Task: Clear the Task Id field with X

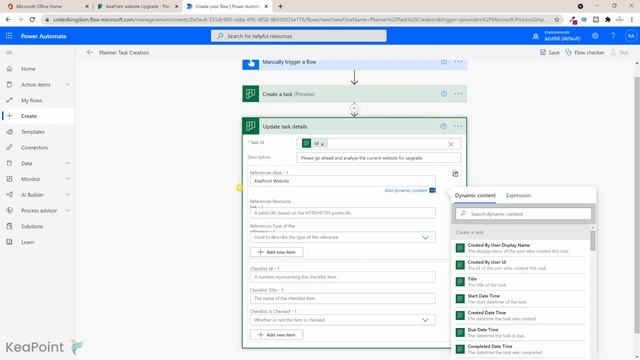Action: (x=451, y=144)
